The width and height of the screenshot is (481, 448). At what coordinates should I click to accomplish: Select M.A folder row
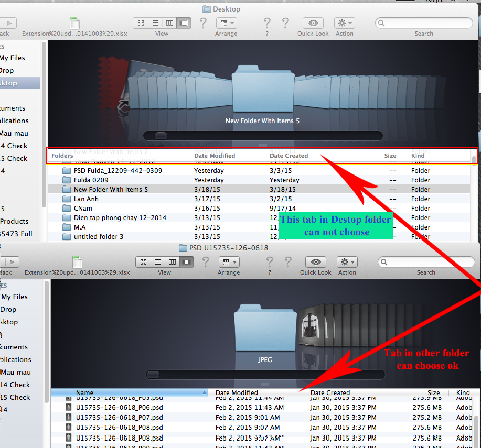click(259, 227)
